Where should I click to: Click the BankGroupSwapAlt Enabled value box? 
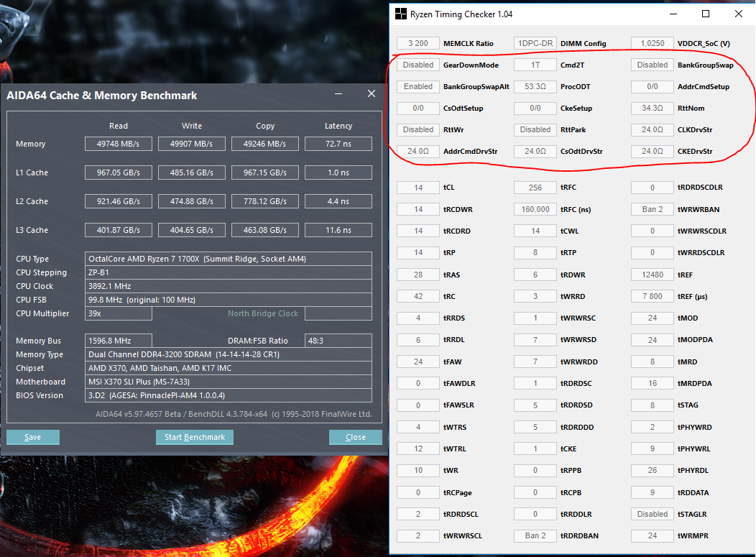click(418, 87)
